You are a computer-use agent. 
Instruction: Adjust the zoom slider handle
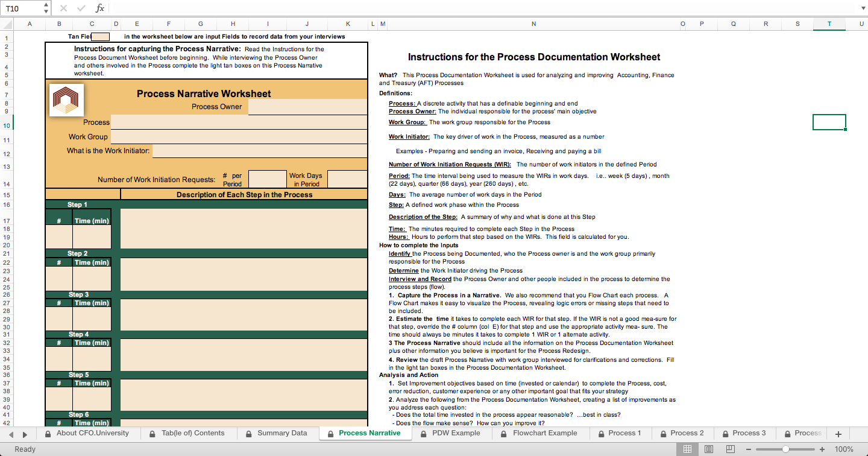[x=785, y=449]
